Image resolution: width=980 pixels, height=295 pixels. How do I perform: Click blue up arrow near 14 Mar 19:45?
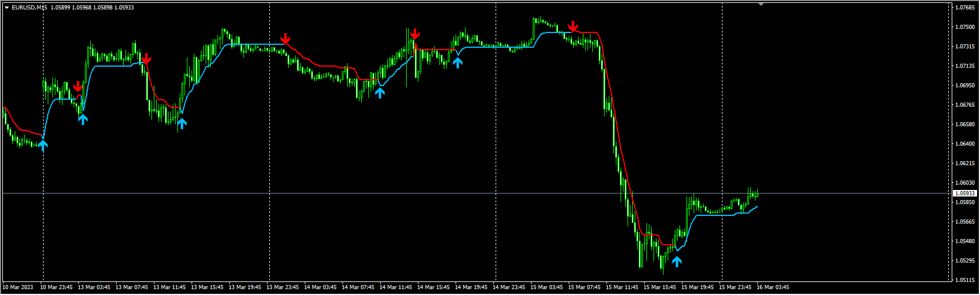click(x=457, y=62)
